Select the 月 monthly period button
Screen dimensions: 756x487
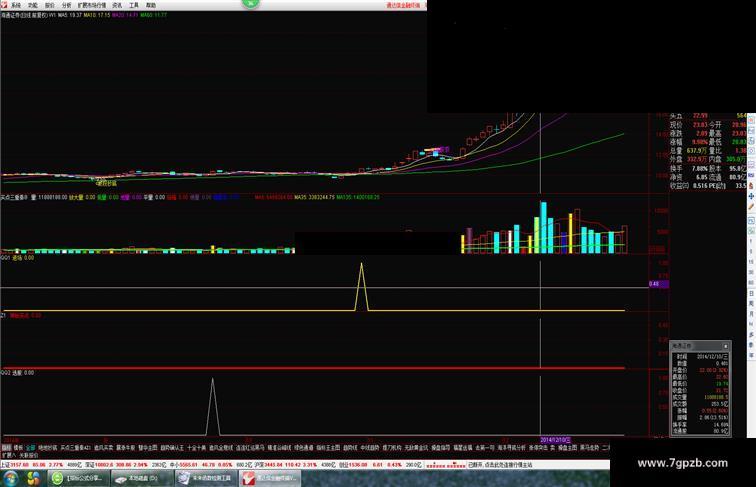point(751,314)
